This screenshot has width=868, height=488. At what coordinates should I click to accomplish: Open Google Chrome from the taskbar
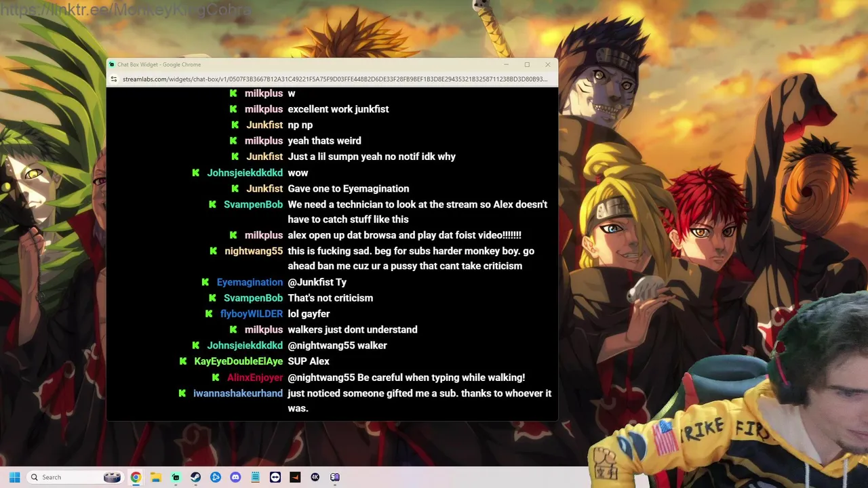click(136, 477)
